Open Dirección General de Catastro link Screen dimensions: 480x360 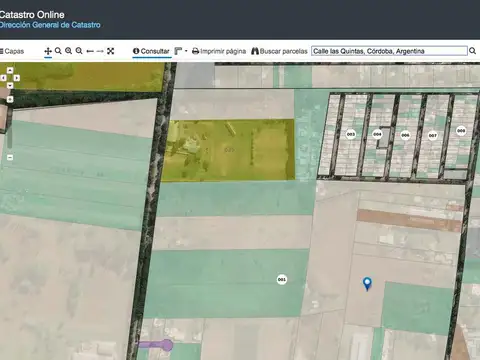pyautogui.click(x=50, y=25)
